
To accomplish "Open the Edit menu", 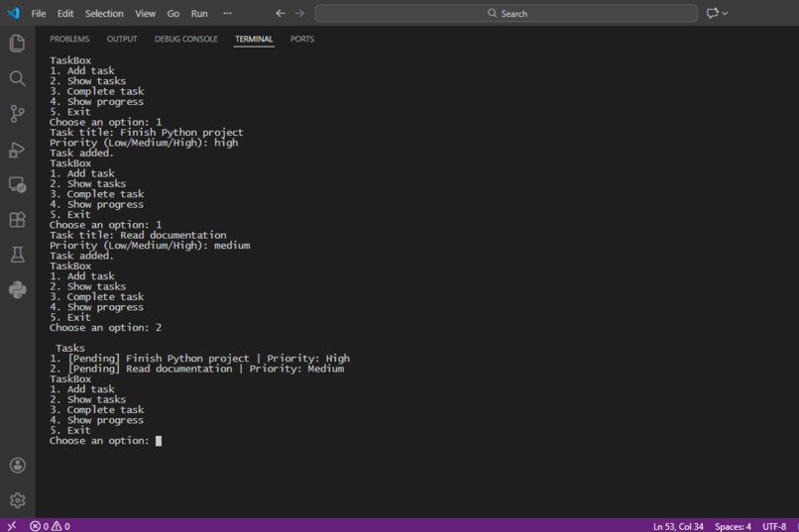I will (x=65, y=14).
